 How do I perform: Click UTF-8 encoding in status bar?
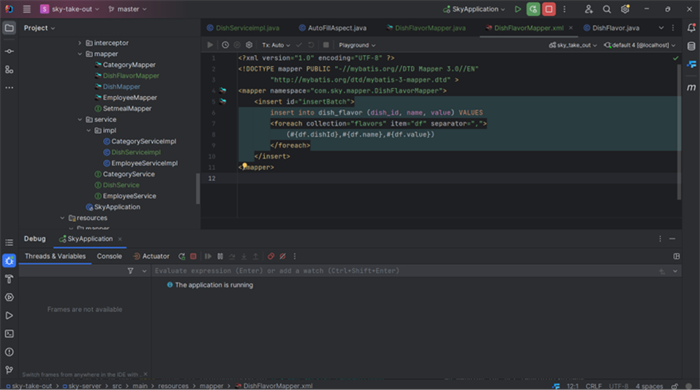coord(618,386)
